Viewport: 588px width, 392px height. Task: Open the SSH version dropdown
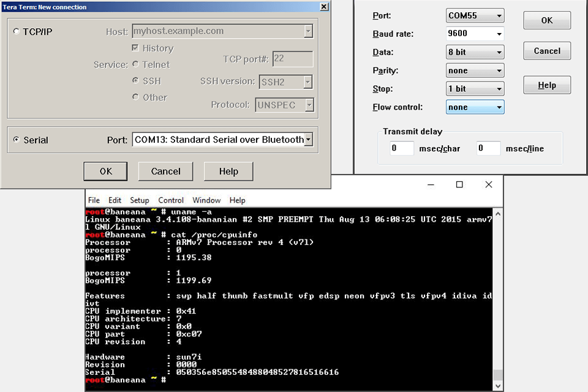tap(308, 82)
